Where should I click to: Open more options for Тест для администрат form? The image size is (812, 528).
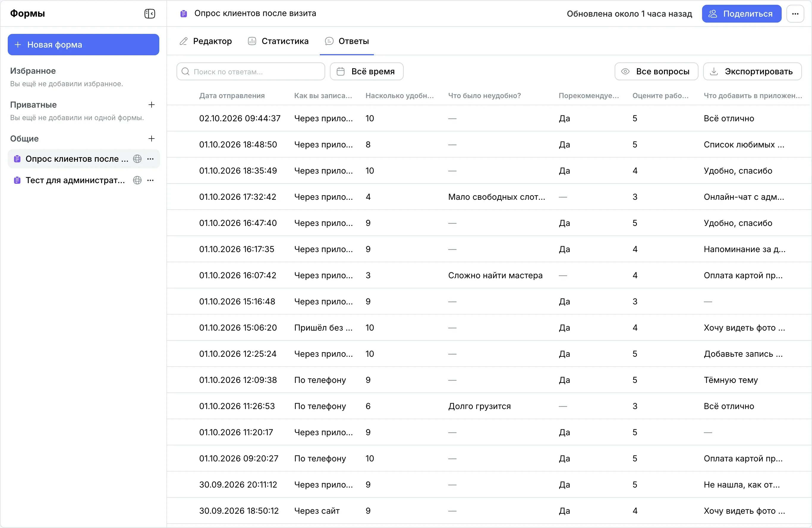pos(150,180)
